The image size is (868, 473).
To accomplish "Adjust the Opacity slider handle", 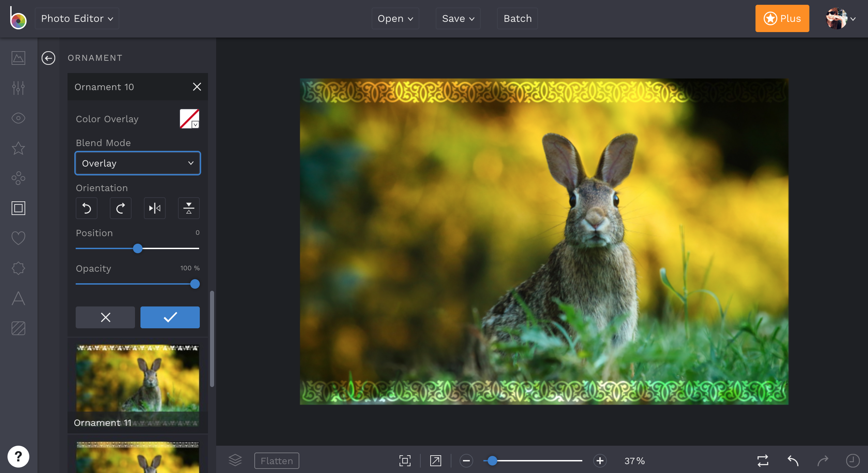I will click(x=195, y=284).
